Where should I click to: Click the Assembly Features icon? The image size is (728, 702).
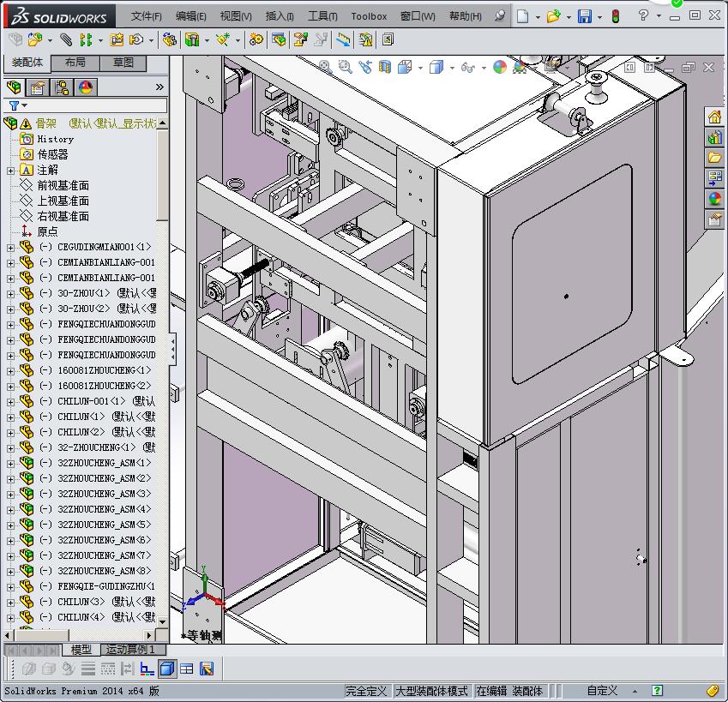(x=192, y=40)
